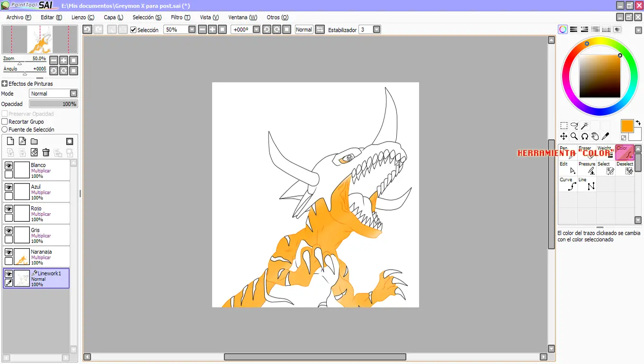This screenshot has height=364, width=644.
Task: Activate the rotate canvas tool
Action: click(x=585, y=136)
